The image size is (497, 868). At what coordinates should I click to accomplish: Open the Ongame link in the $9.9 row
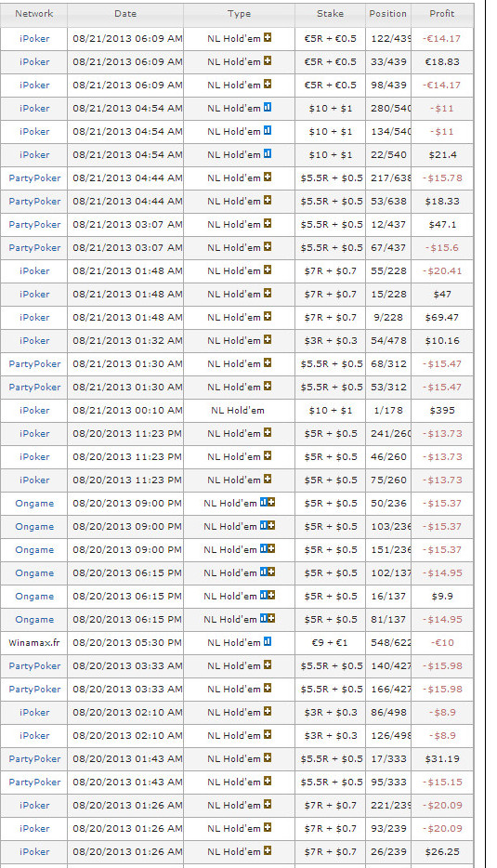tap(34, 597)
